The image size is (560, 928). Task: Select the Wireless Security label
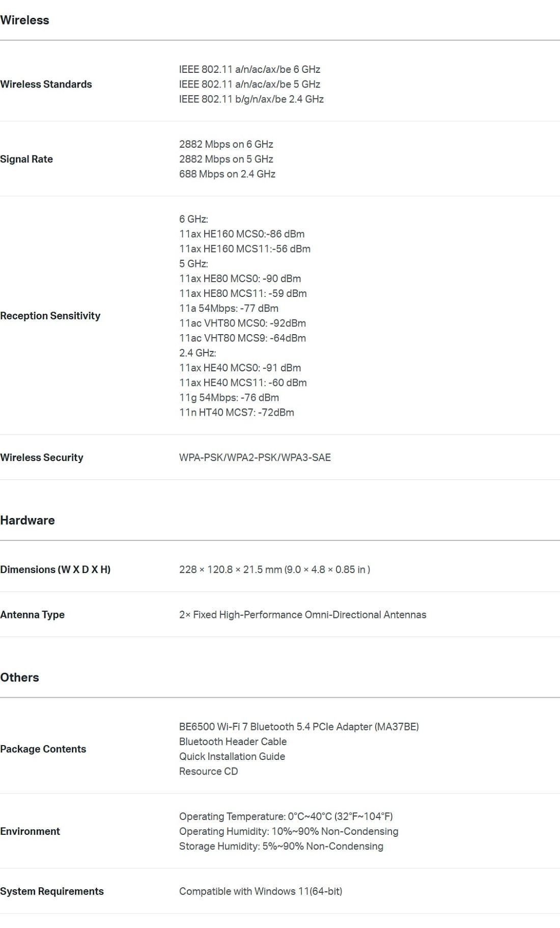coord(42,457)
